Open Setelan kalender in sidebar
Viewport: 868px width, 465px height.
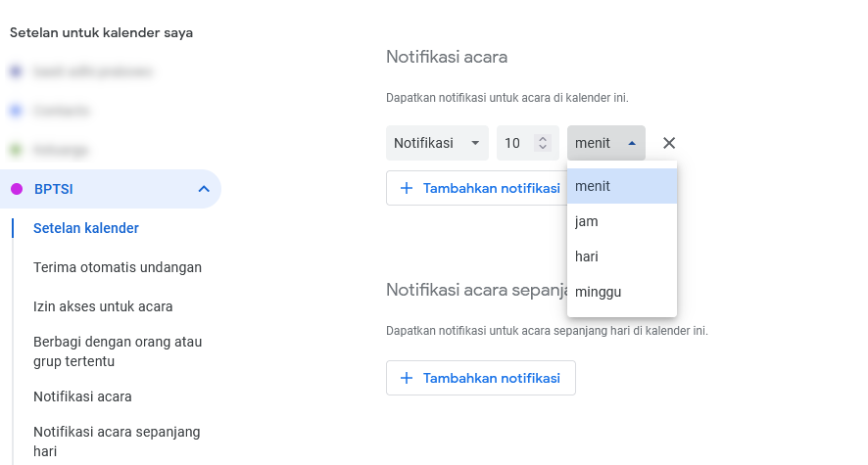(x=86, y=228)
